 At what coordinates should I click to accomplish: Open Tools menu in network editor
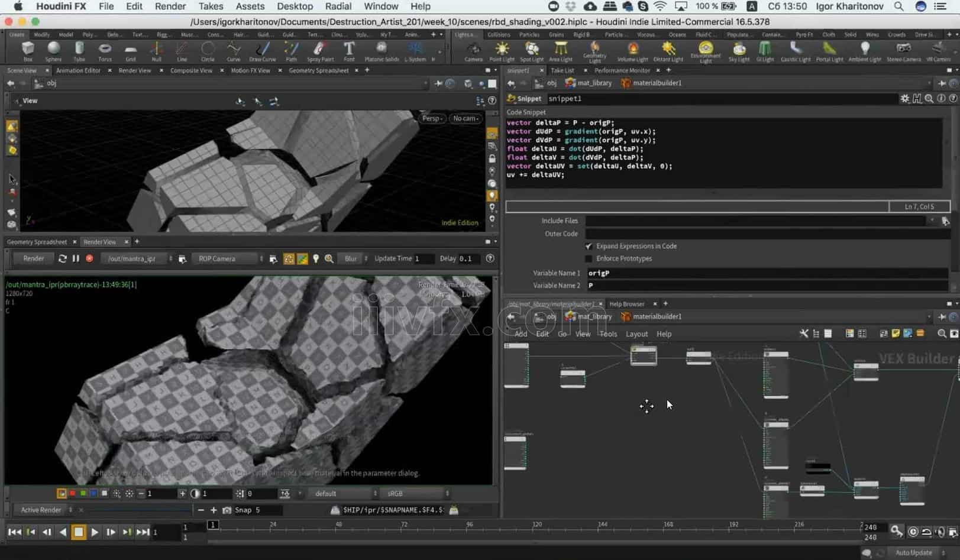(608, 334)
